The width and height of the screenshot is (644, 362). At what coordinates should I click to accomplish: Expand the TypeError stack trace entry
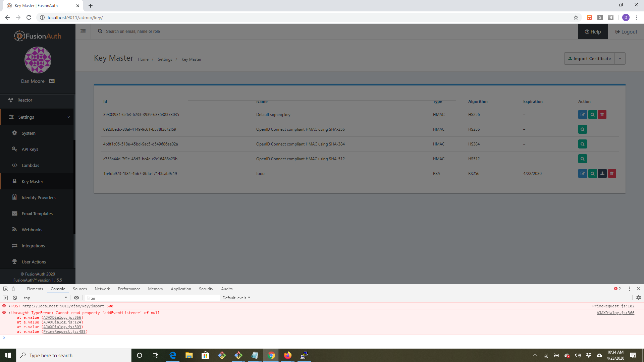(x=9, y=313)
